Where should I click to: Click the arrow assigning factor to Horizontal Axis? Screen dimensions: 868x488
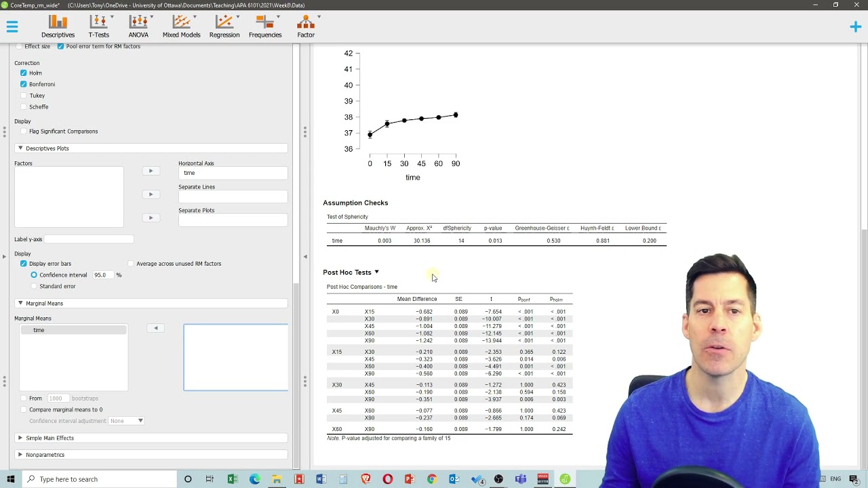click(151, 171)
